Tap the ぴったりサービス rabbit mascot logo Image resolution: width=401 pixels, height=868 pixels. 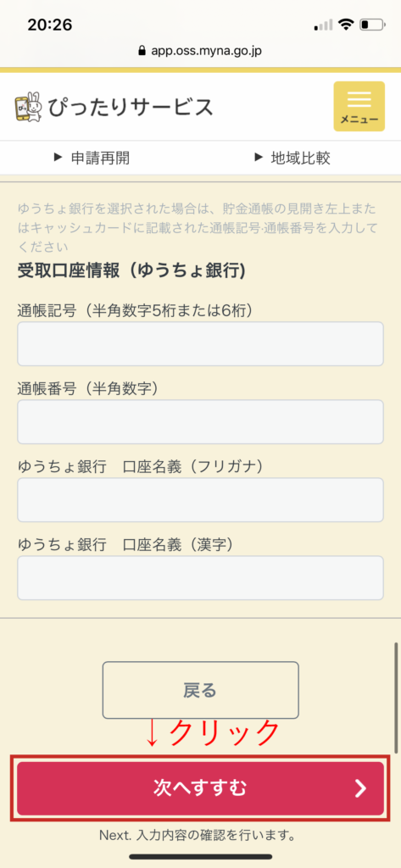tap(28, 107)
